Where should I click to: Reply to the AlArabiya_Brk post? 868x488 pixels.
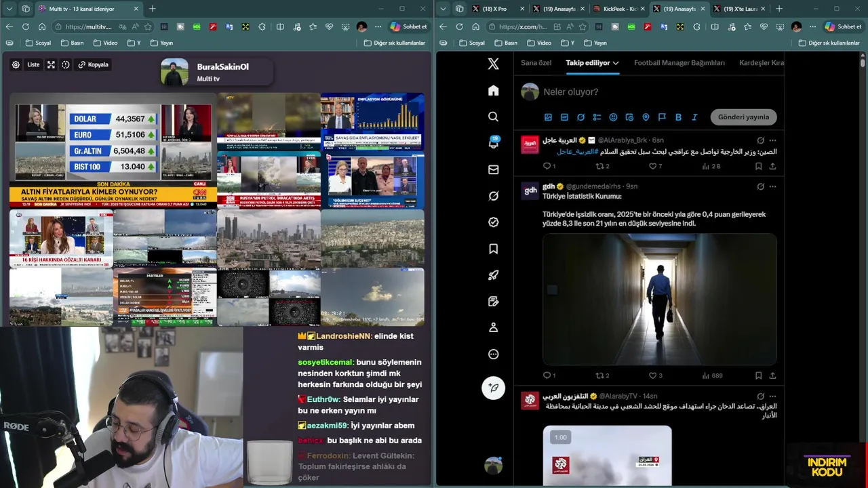pos(549,166)
